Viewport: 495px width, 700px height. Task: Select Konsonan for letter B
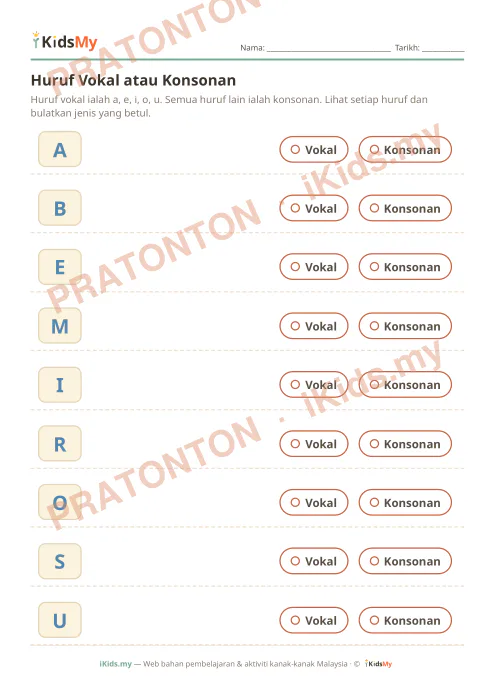(x=405, y=208)
